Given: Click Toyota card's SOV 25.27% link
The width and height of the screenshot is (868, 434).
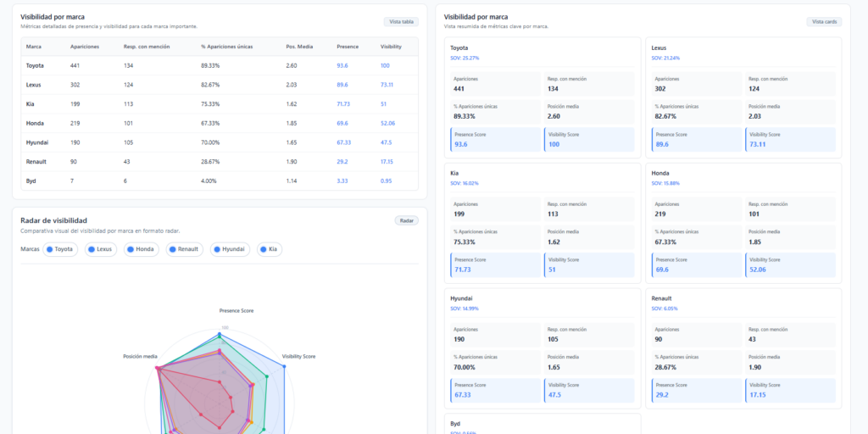Looking at the screenshot, I should [x=465, y=58].
